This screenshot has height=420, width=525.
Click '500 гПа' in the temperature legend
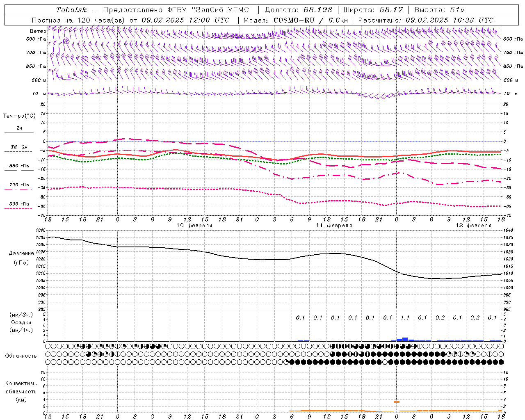[19, 204]
